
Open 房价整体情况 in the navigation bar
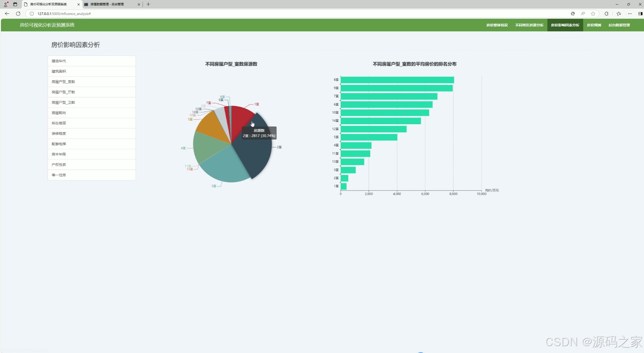point(497,25)
